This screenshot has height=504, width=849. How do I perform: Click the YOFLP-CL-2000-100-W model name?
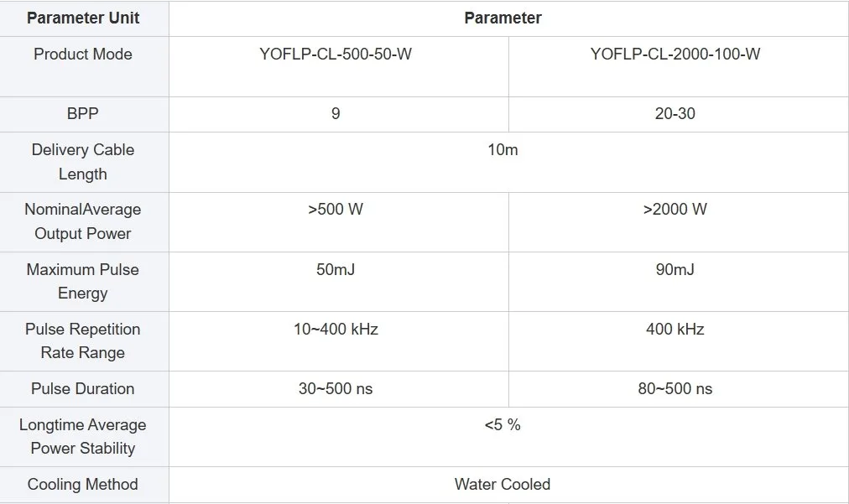click(x=675, y=55)
